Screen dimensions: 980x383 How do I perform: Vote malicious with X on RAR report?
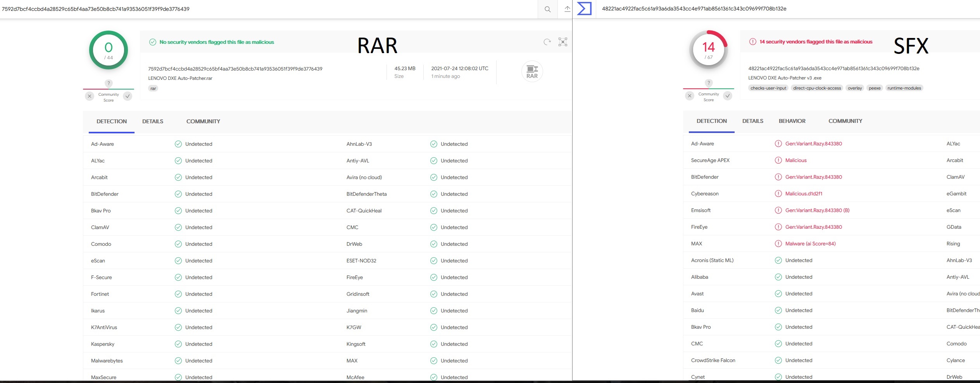[90, 96]
